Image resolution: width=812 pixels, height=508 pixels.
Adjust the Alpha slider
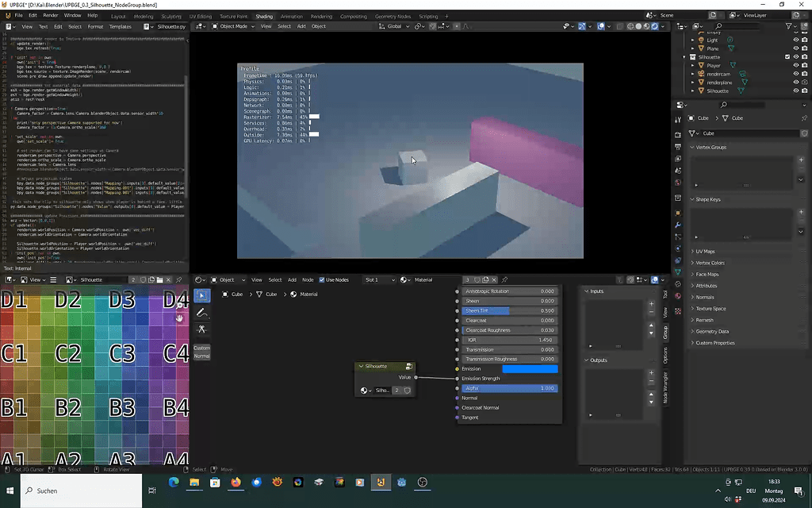pos(510,388)
